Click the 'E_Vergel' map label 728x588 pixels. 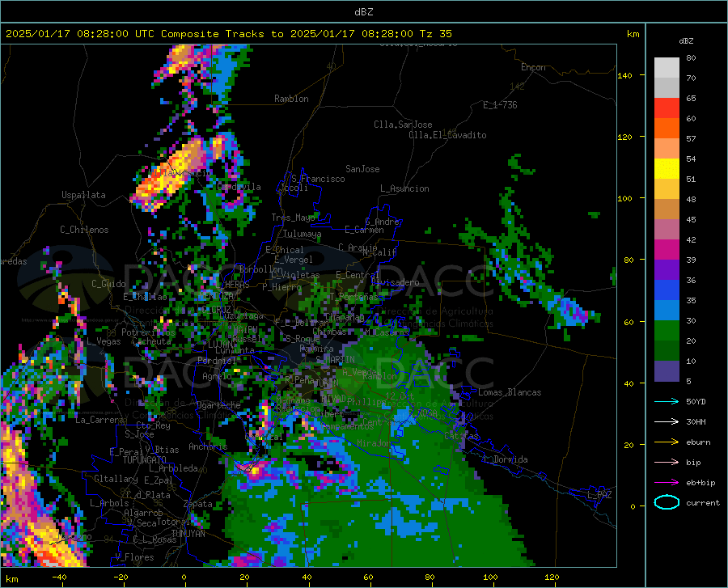(294, 260)
